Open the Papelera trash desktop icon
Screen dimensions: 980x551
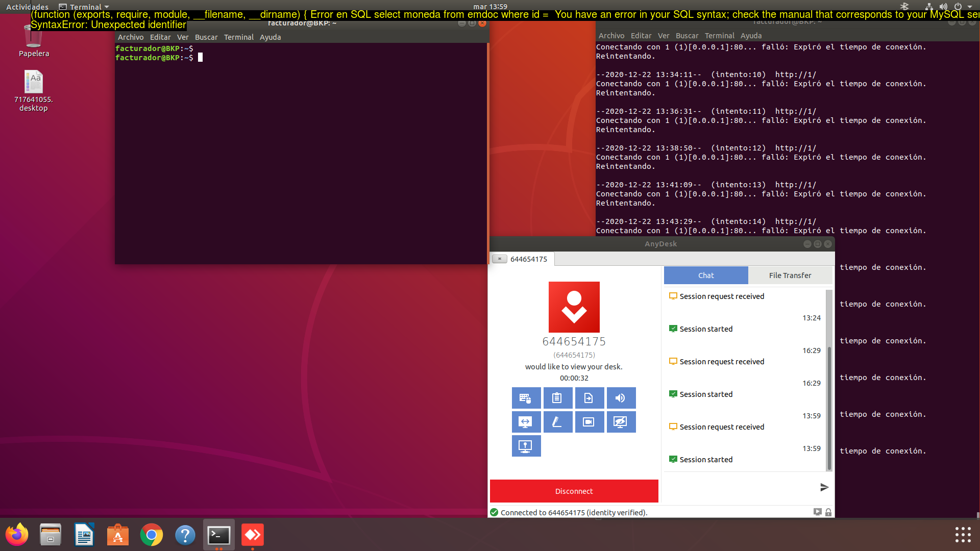(x=34, y=41)
